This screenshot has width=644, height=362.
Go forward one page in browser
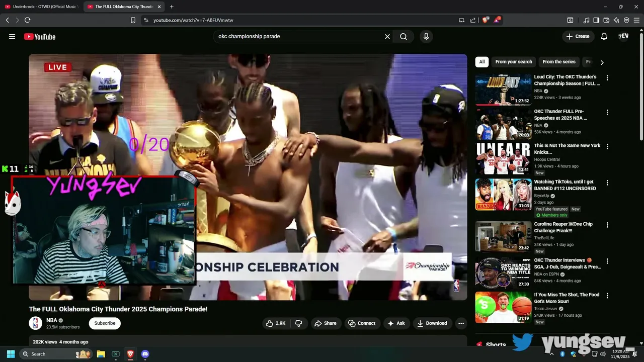point(17,20)
